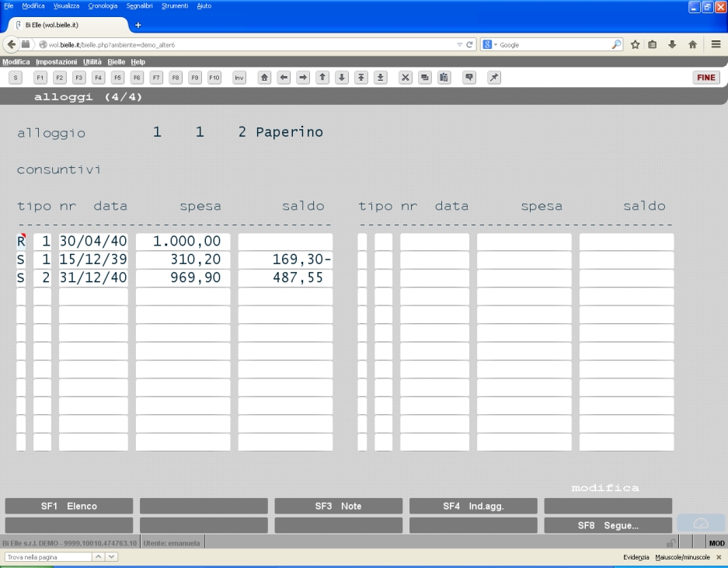Click the paste clipboard toolbar icon

(x=444, y=78)
